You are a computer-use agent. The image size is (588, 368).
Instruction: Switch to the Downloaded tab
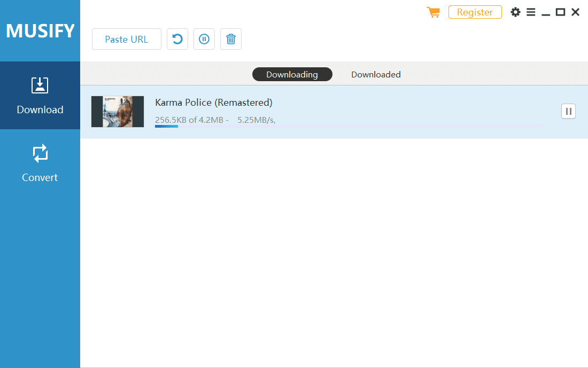click(x=376, y=74)
